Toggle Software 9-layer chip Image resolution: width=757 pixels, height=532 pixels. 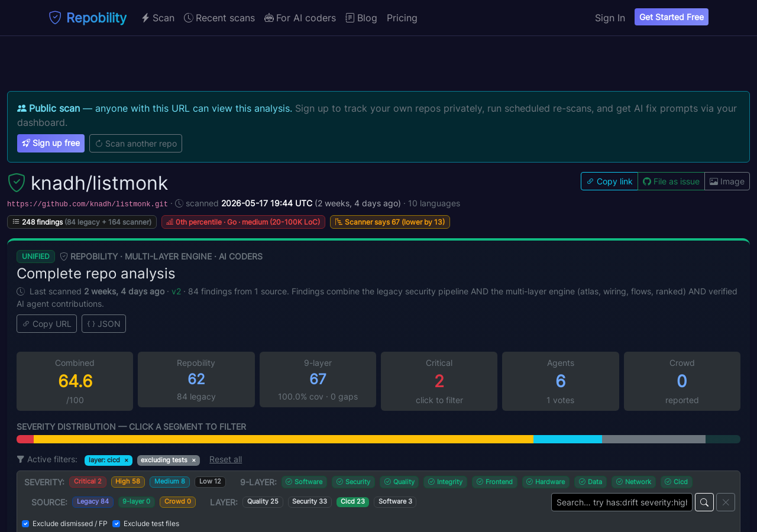click(x=304, y=482)
